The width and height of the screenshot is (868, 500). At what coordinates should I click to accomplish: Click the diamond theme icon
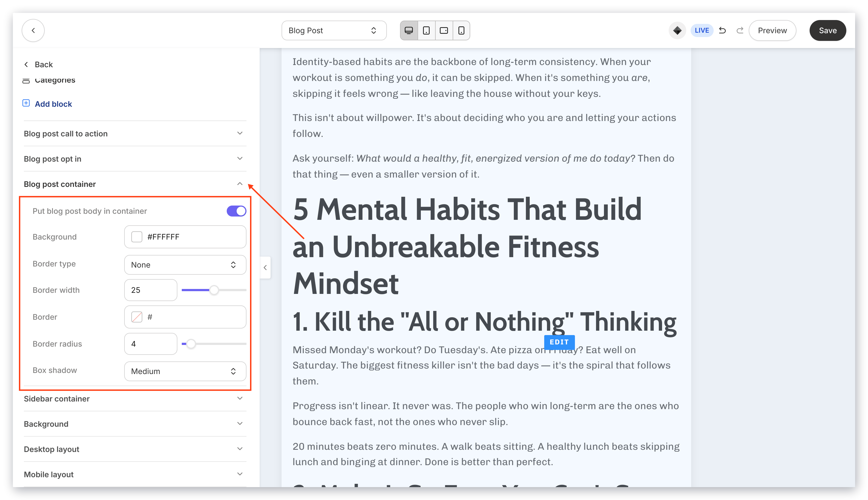click(x=677, y=30)
